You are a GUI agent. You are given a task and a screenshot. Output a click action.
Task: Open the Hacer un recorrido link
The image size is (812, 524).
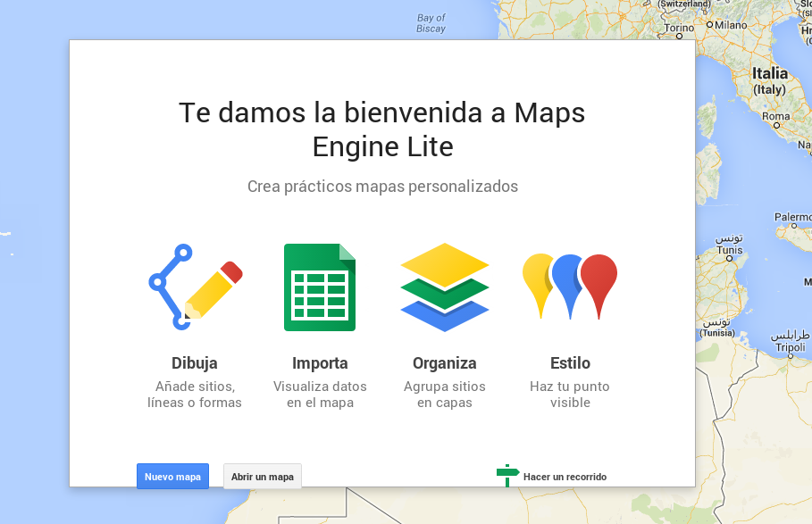(x=565, y=477)
